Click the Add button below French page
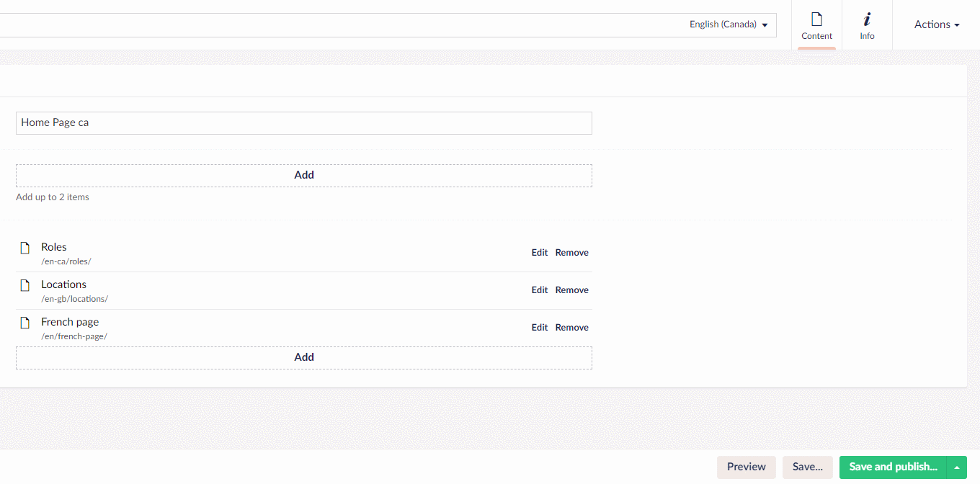 click(304, 357)
